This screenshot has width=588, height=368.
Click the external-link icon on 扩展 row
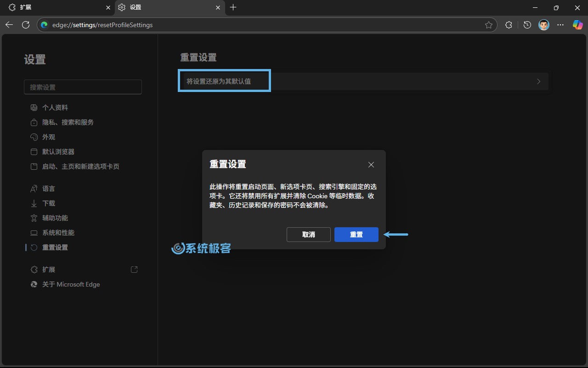tap(134, 269)
